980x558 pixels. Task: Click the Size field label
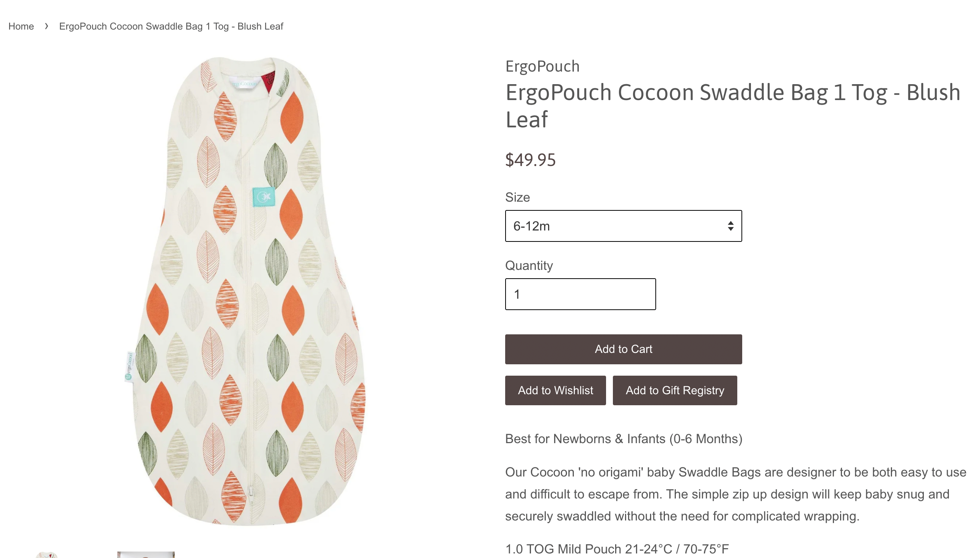(517, 197)
